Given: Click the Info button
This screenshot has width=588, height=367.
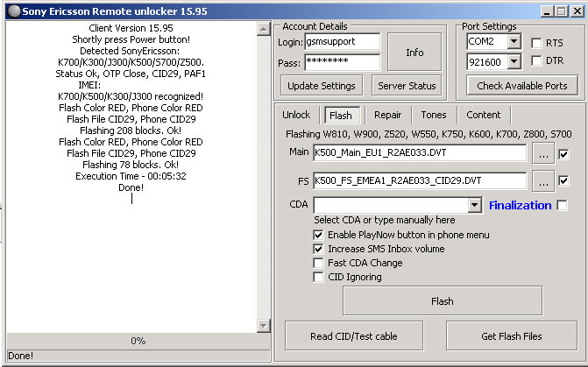Looking at the screenshot, I should point(414,52).
